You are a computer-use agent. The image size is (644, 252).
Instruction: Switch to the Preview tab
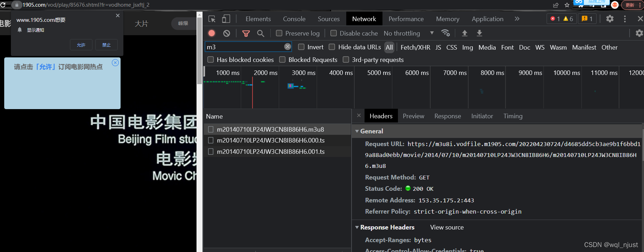[413, 116]
